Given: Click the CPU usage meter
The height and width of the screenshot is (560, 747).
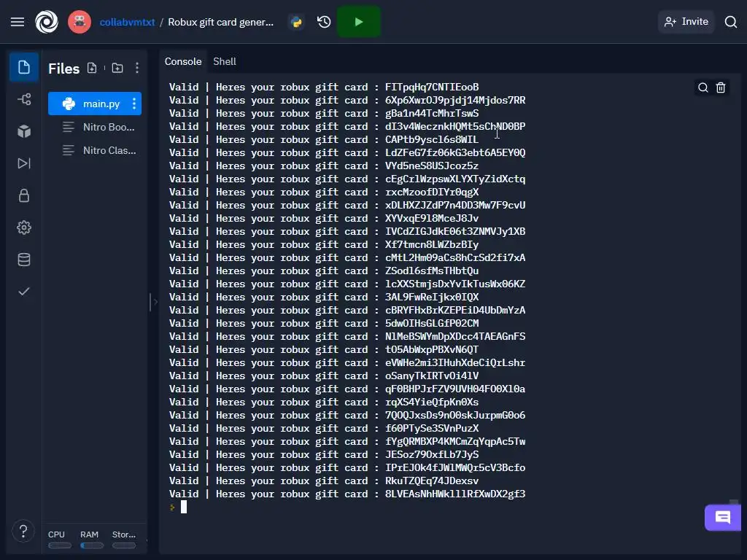Looking at the screenshot, I should pyautogui.click(x=60, y=540).
